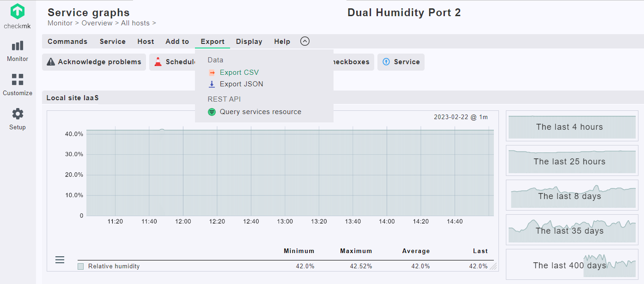Image resolution: width=644 pixels, height=284 pixels.
Task: Open the Display dropdown menu
Action: coord(249,42)
